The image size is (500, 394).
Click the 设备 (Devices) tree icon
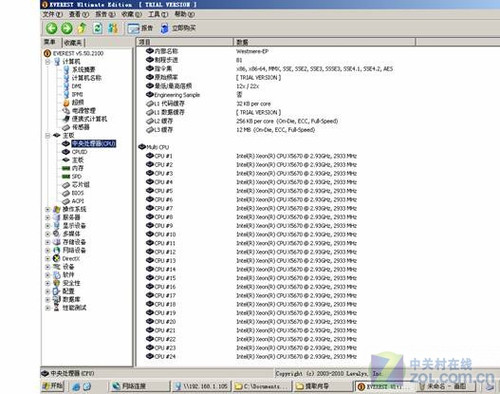click(x=57, y=267)
